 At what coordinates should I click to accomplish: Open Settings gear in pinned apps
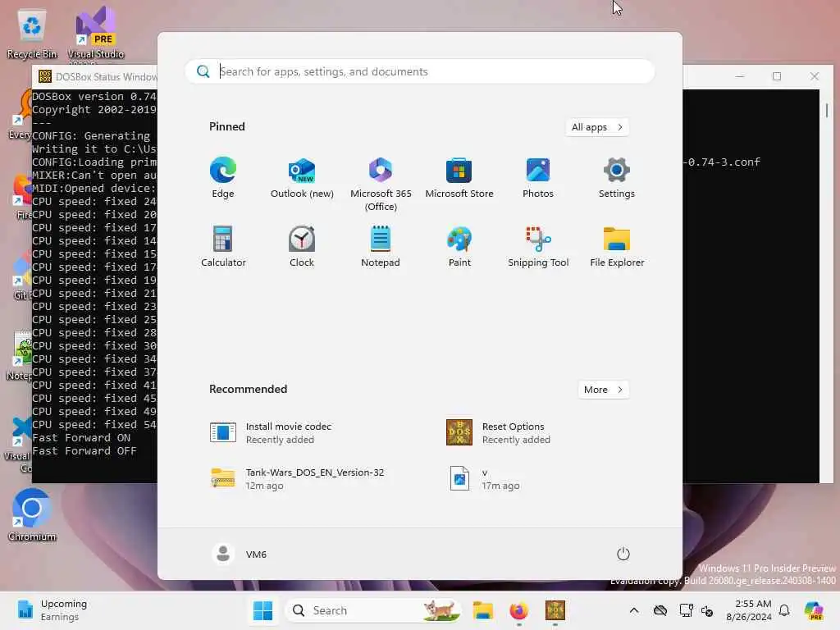(x=617, y=178)
